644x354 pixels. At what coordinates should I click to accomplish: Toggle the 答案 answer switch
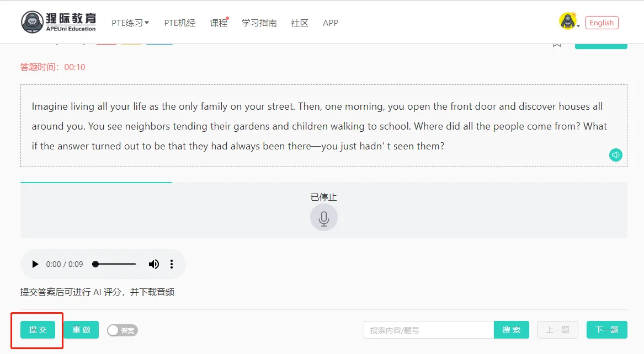(122, 330)
